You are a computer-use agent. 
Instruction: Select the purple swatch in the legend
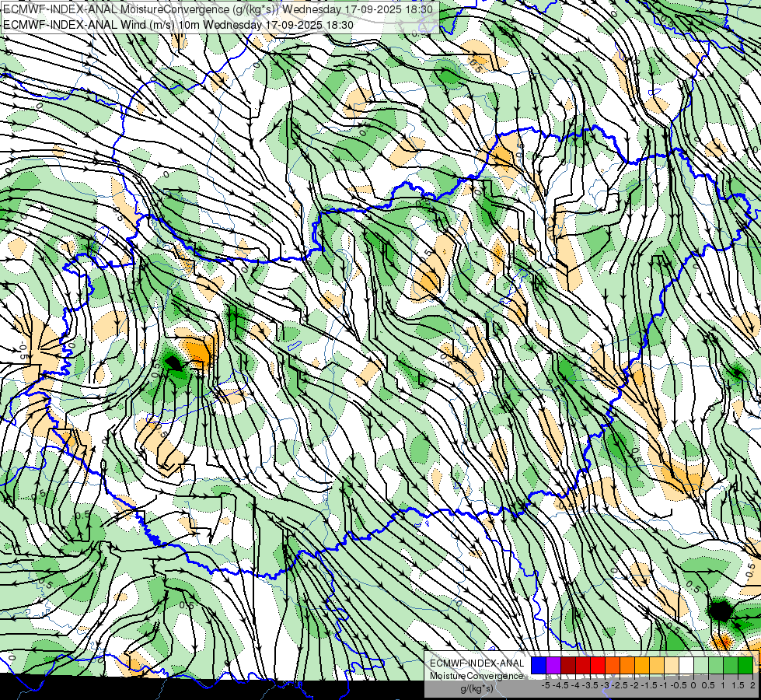click(553, 665)
